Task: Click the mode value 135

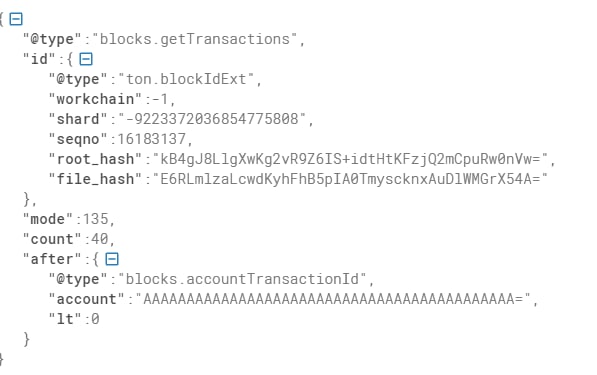Action: click(x=96, y=219)
